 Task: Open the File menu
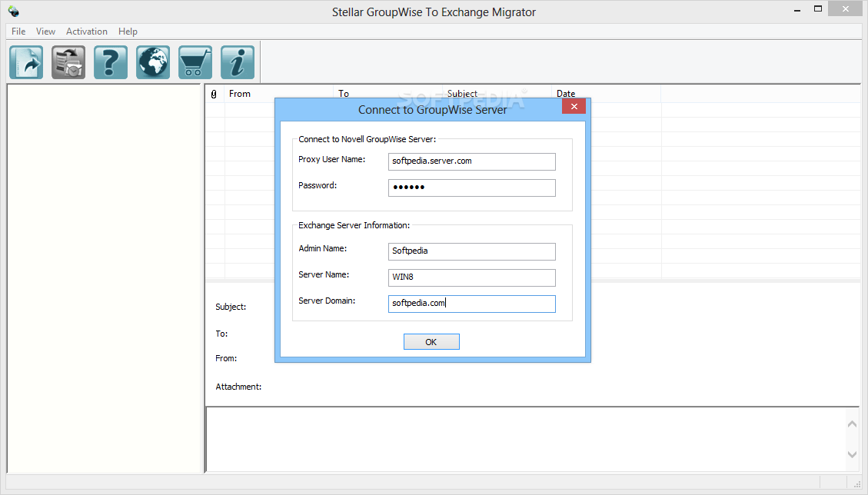(x=18, y=32)
